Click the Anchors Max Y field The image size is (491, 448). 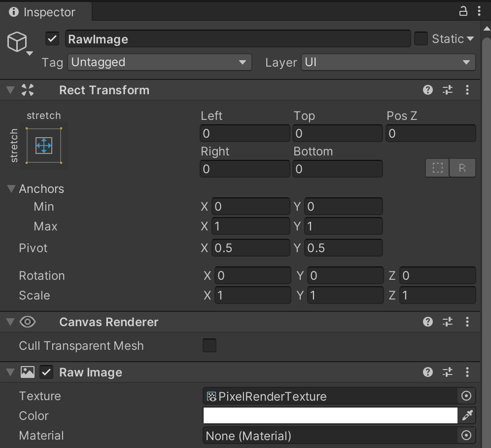coord(344,226)
